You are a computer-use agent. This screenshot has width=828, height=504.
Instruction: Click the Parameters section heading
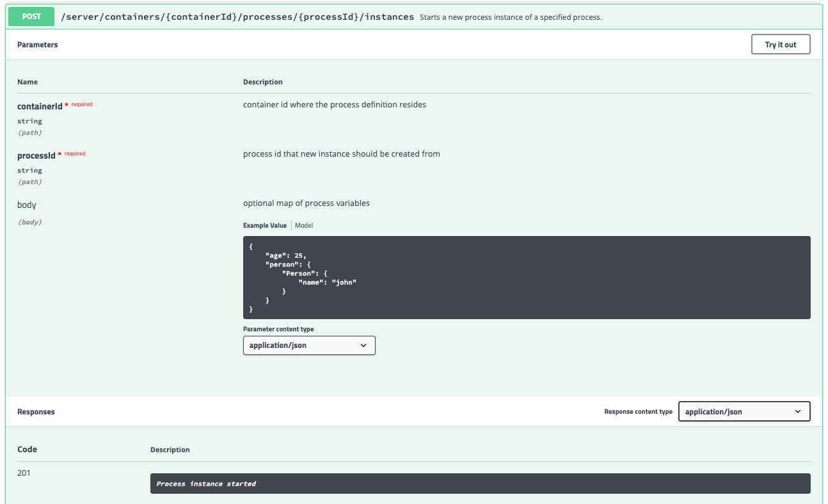[38, 45]
